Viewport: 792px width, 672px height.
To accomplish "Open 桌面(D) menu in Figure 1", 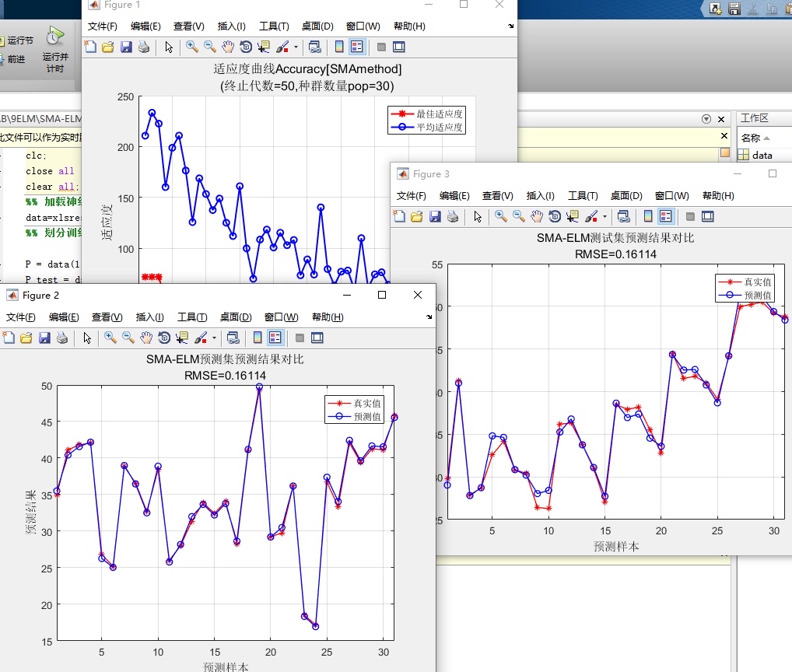I will tap(317, 26).
